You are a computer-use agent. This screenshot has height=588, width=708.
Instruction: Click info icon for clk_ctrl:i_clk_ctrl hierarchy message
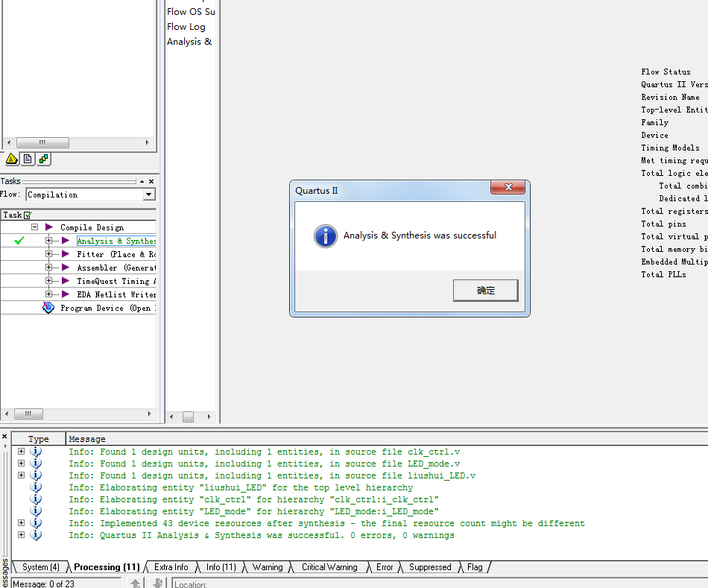(x=36, y=499)
